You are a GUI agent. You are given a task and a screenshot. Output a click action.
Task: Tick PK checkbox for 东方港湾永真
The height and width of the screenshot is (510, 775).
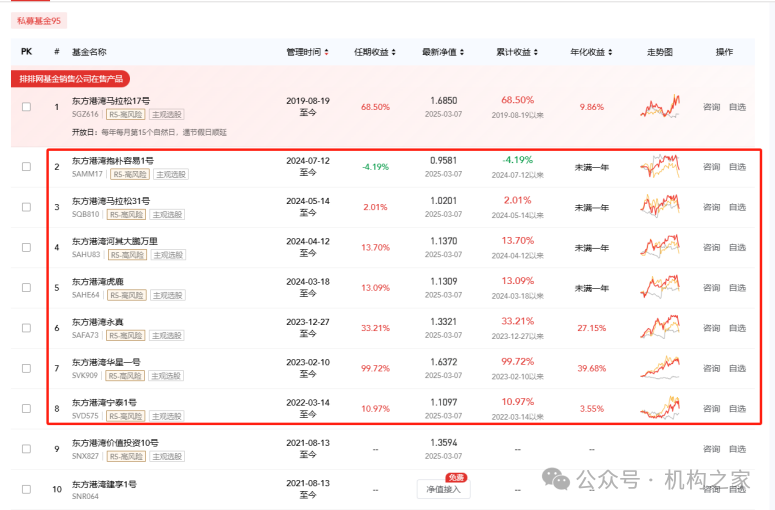[27, 328]
